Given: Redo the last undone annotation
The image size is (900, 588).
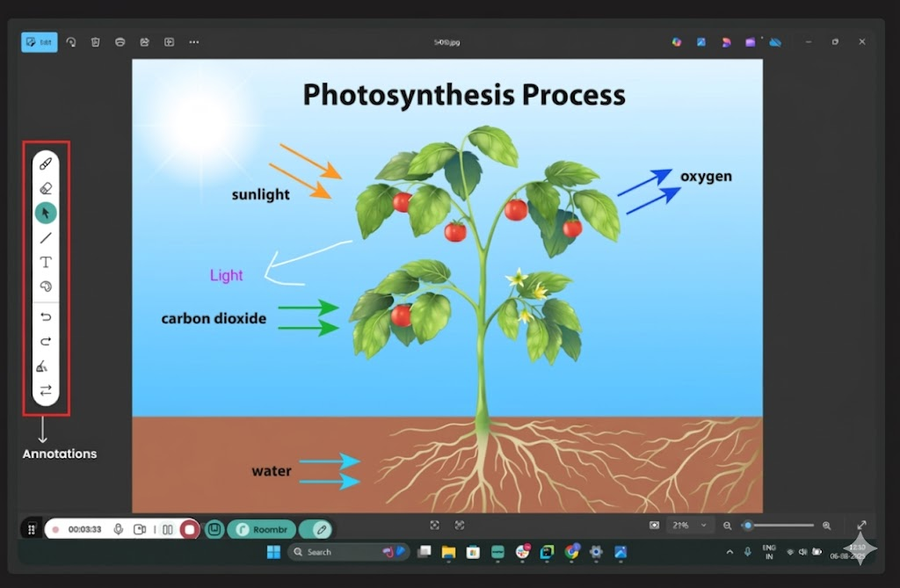Looking at the screenshot, I should pyautogui.click(x=46, y=342).
